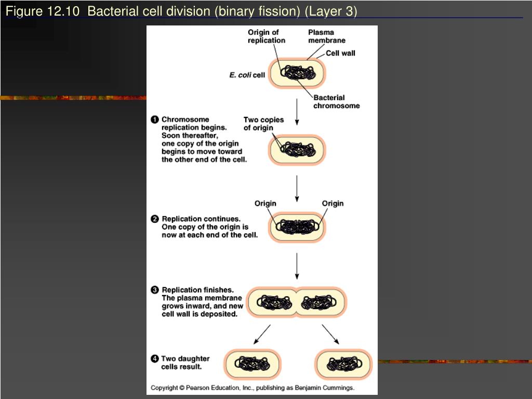Click the 'Replication finishes' step text
The height and width of the screenshot is (399, 532).
[x=202, y=302]
